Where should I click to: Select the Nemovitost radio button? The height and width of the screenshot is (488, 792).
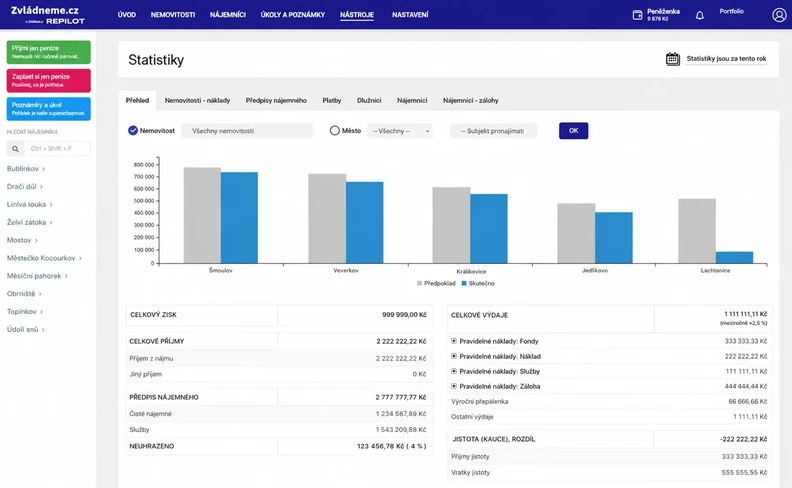pos(133,130)
